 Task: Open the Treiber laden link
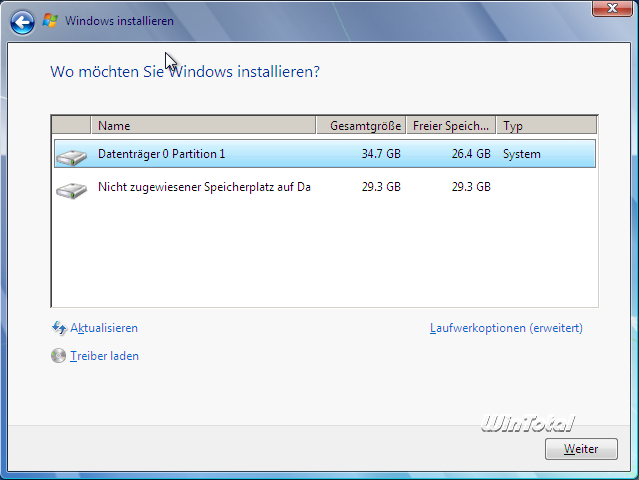104,356
